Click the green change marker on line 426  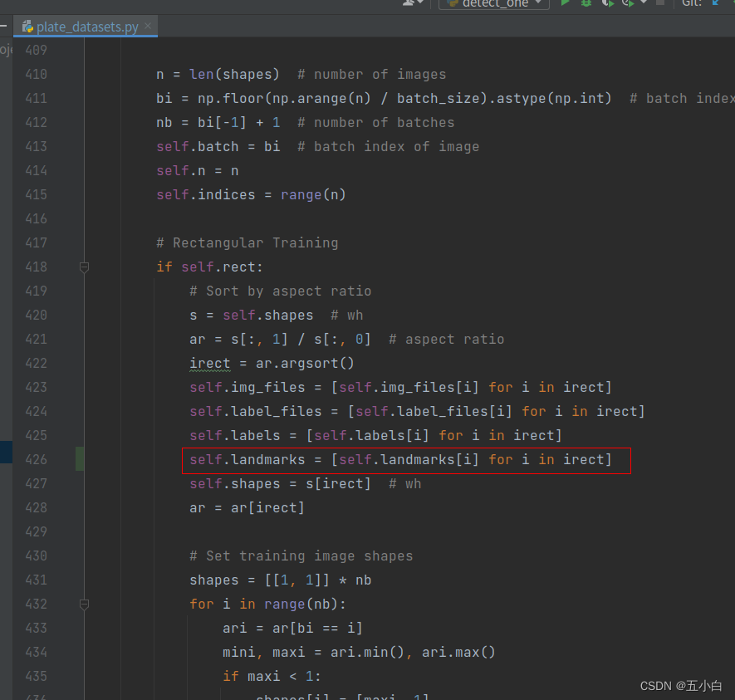click(80, 459)
